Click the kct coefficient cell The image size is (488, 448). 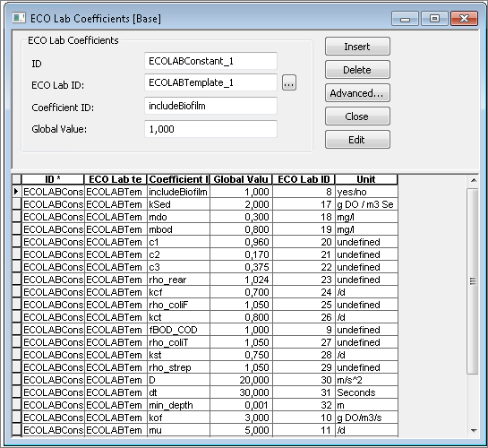pyautogui.click(x=178, y=317)
